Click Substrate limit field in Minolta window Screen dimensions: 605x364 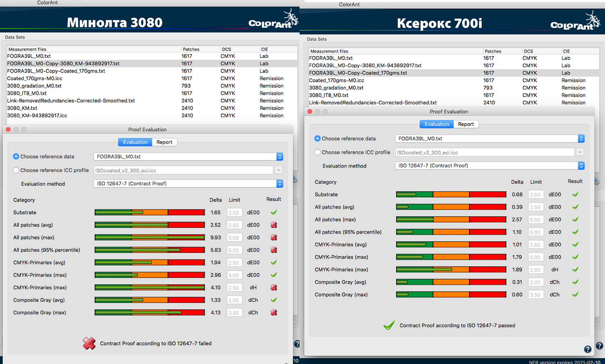(x=234, y=212)
